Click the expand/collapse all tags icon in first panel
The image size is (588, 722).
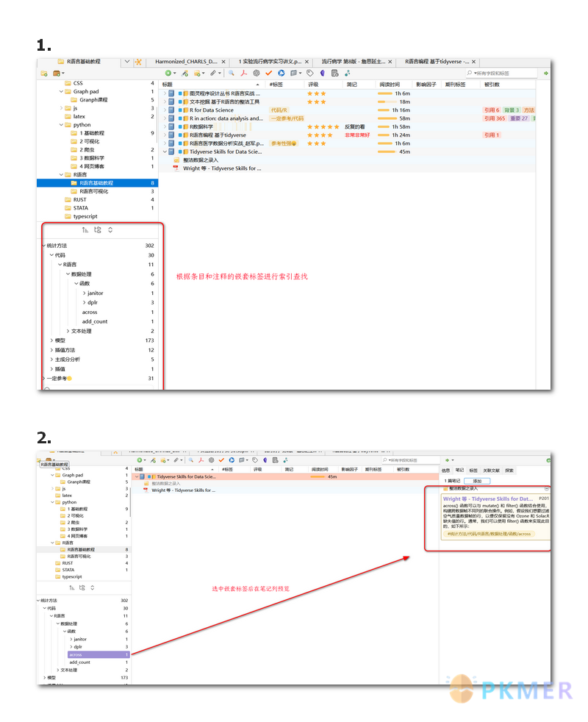pyautogui.click(x=110, y=230)
